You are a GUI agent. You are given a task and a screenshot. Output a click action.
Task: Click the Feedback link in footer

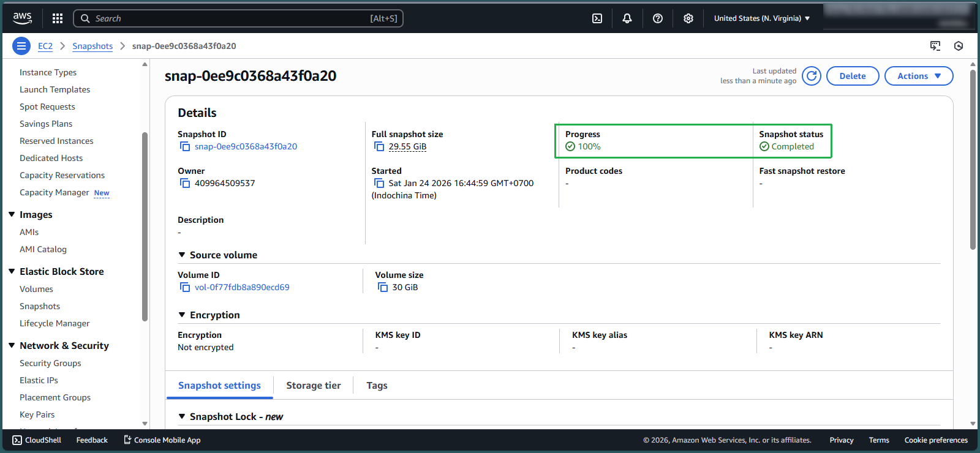click(92, 440)
